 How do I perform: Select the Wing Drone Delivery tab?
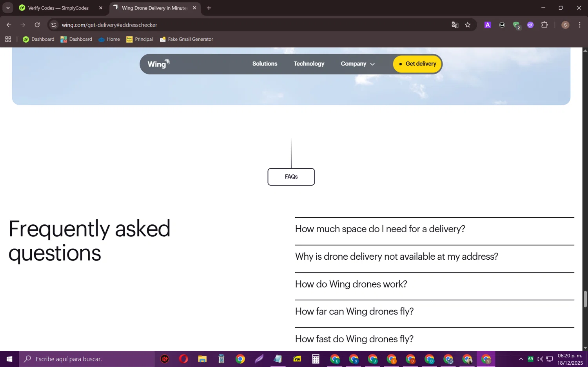155,8
